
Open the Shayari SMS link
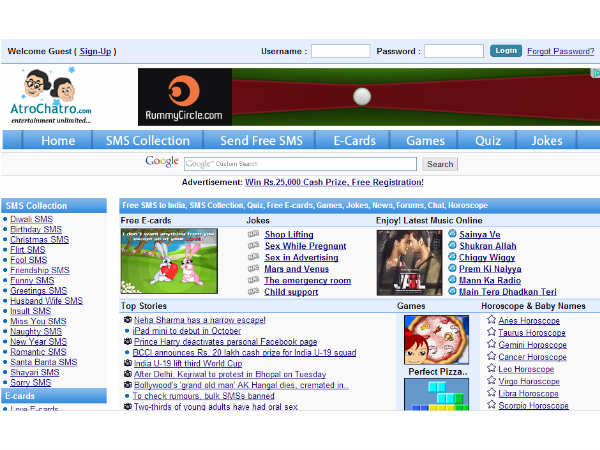(x=35, y=372)
